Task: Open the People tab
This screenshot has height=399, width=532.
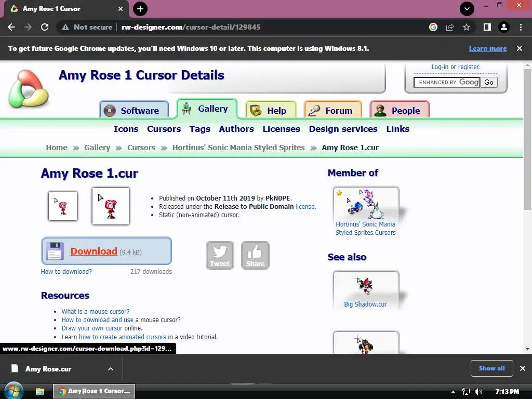Action: (400, 110)
